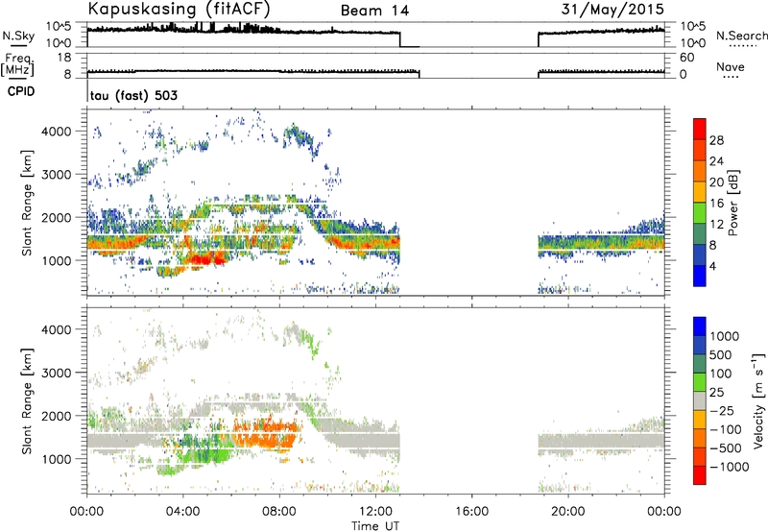Click the strong red echo patch near 05:00 in power panel
This screenshot has height=532, width=768.
205,259
